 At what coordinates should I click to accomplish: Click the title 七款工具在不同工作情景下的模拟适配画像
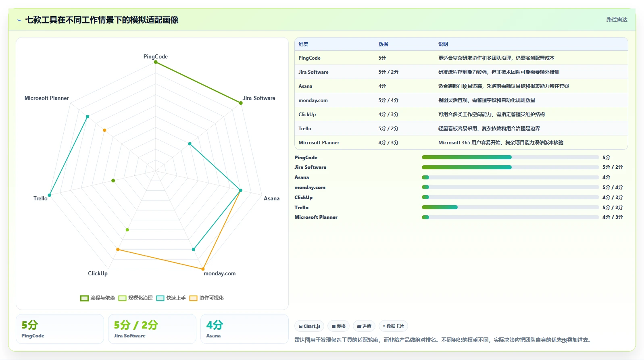[x=102, y=20]
